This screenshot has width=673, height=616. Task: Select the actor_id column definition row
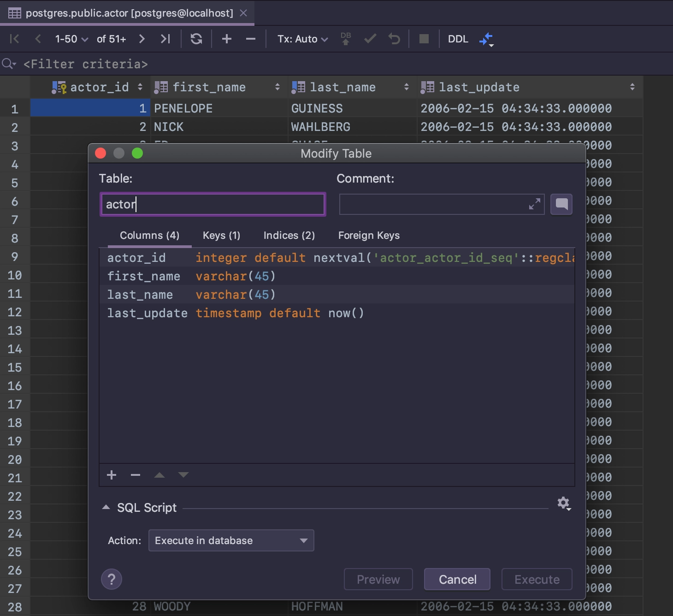click(337, 258)
